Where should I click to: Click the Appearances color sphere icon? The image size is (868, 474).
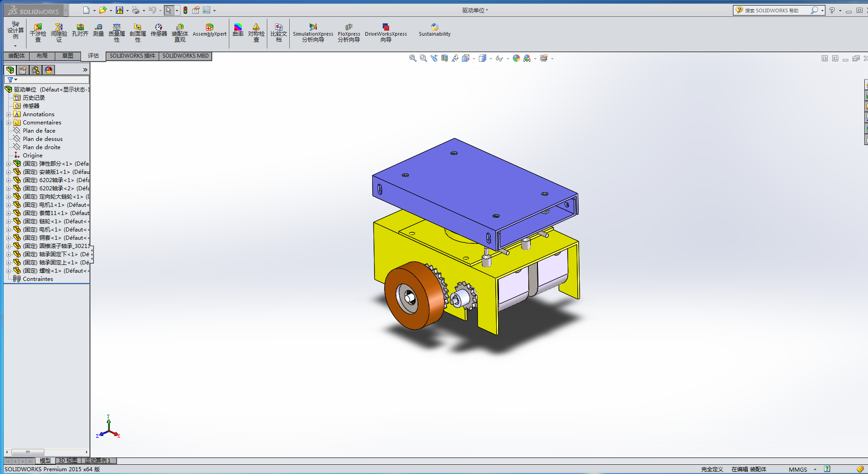(517, 58)
